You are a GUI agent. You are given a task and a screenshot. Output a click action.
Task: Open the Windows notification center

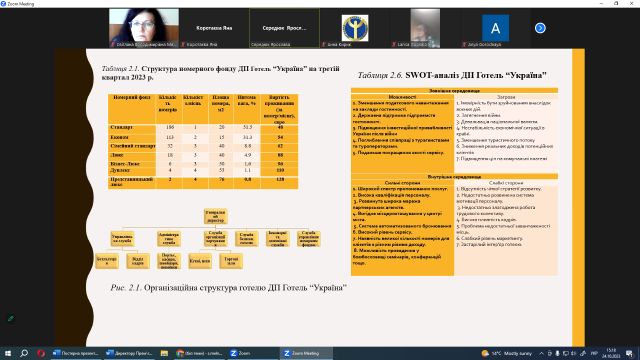[x=629, y=353]
